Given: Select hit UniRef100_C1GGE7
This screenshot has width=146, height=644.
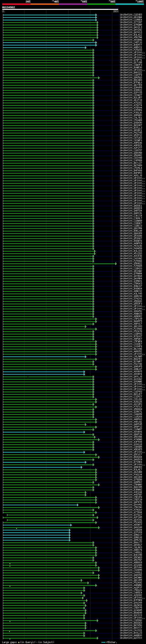Looking at the screenshot, I should pyautogui.click(x=131, y=344).
